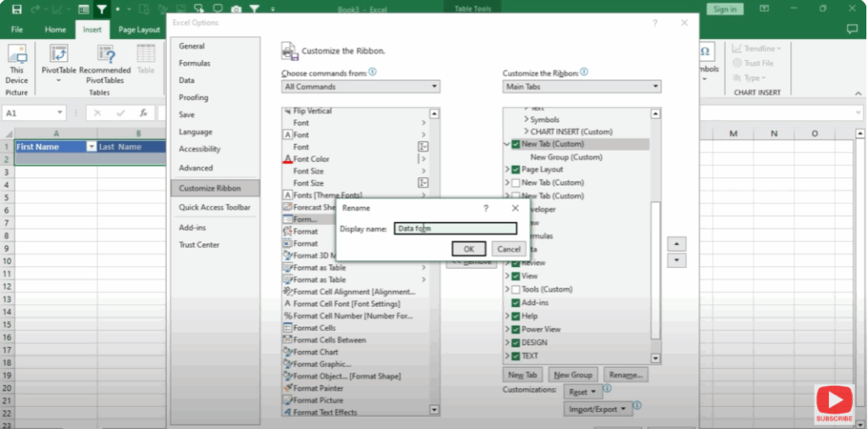
Task: Open Comments pane icon at top right
Action: (x=852, y=30)
